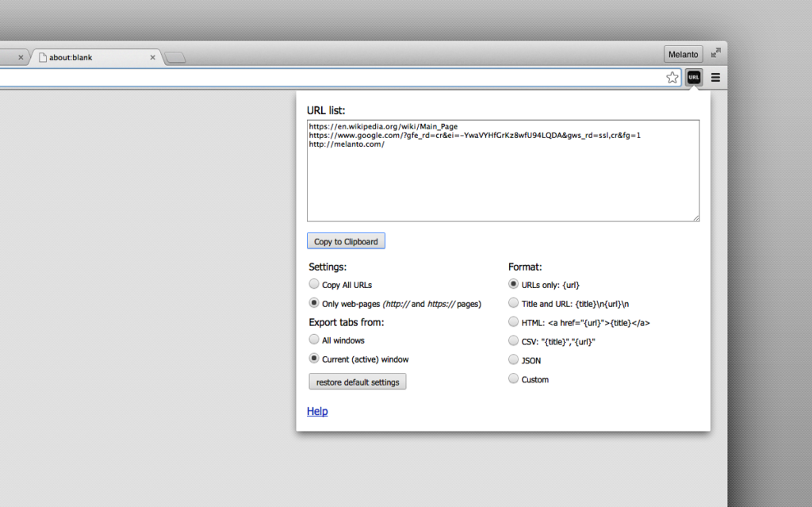
Task: Open the Chrome hamburger menu
Action: tap(715, 77)
